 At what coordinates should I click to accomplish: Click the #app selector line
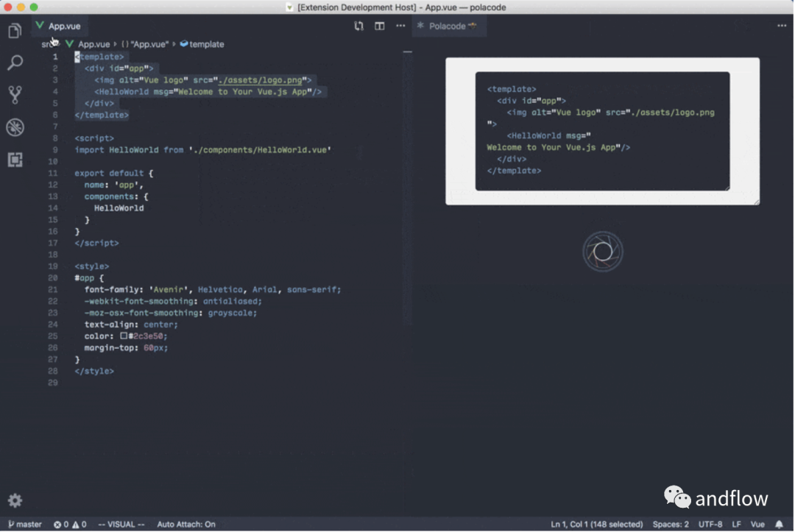tap(89, 278)
